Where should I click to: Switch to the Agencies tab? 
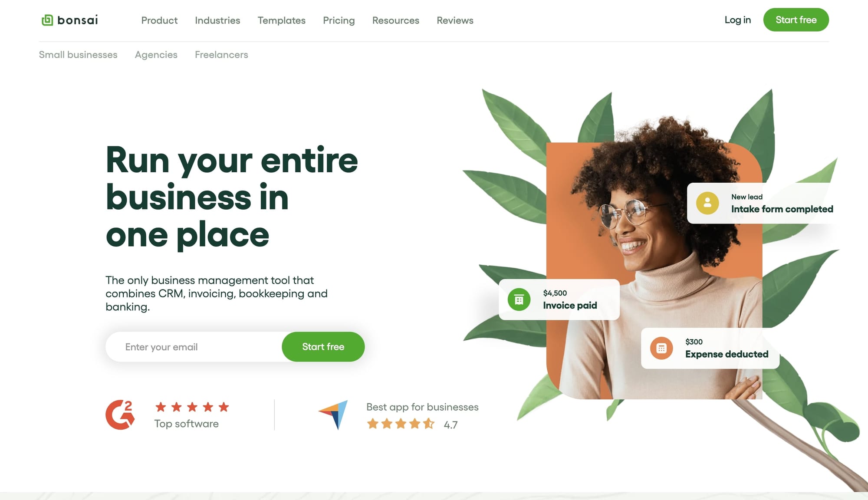coord(156,55)
